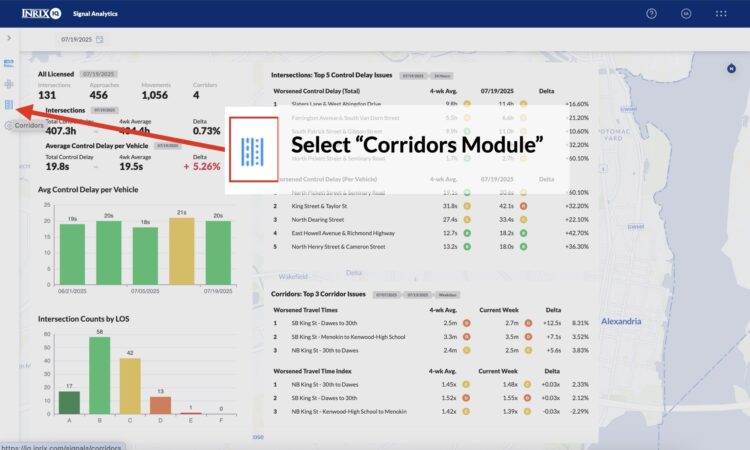Open the SA user account avatar
This screenshot has height=450, width=750.
point(686,14)
